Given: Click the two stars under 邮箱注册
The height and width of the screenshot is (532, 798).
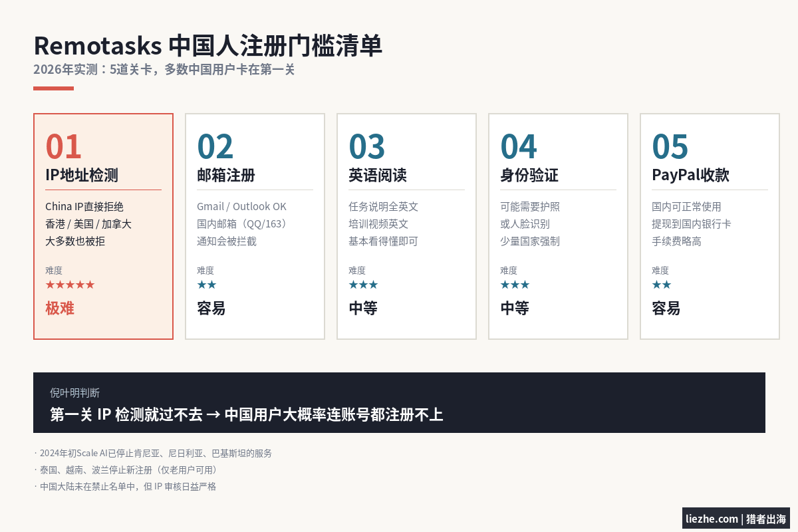Looking at the screenshot, I should coord(207,285).
